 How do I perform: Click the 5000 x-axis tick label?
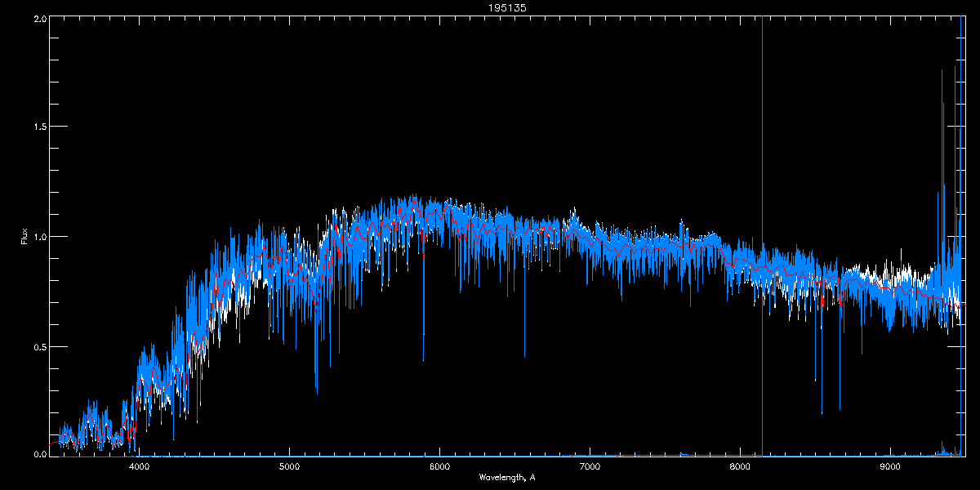point(290,466)
